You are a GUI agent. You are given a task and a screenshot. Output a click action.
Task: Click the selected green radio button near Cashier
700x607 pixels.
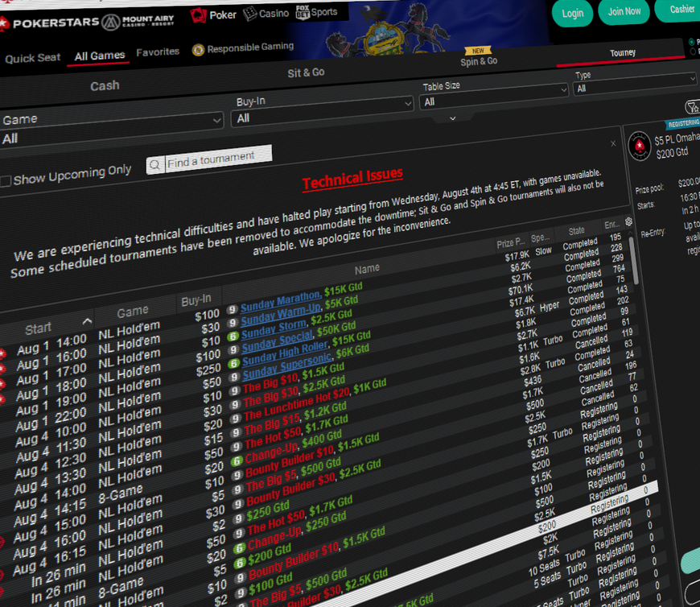tap(691, 42)
